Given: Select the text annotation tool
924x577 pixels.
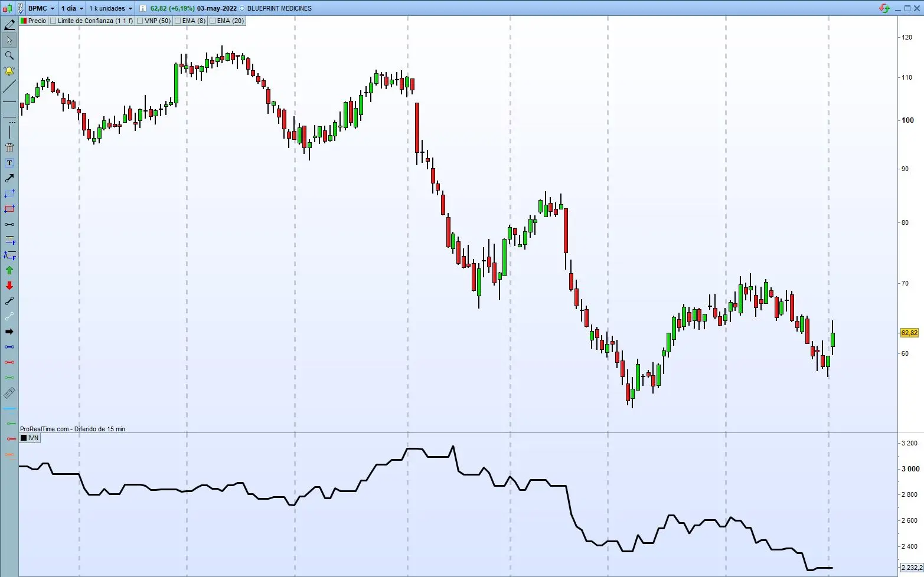Looking at the screenshot, I should [x=9, y=163].
